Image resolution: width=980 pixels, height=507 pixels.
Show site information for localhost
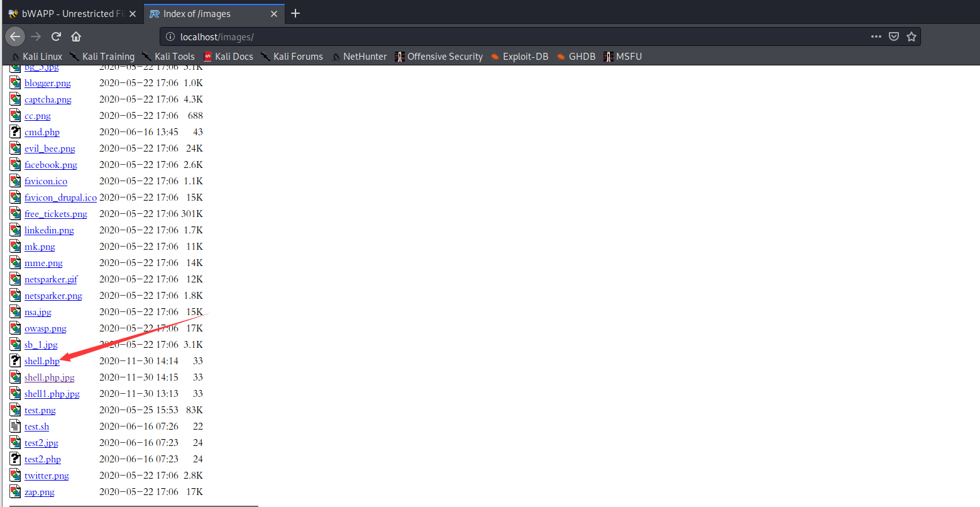pos(170,37)
